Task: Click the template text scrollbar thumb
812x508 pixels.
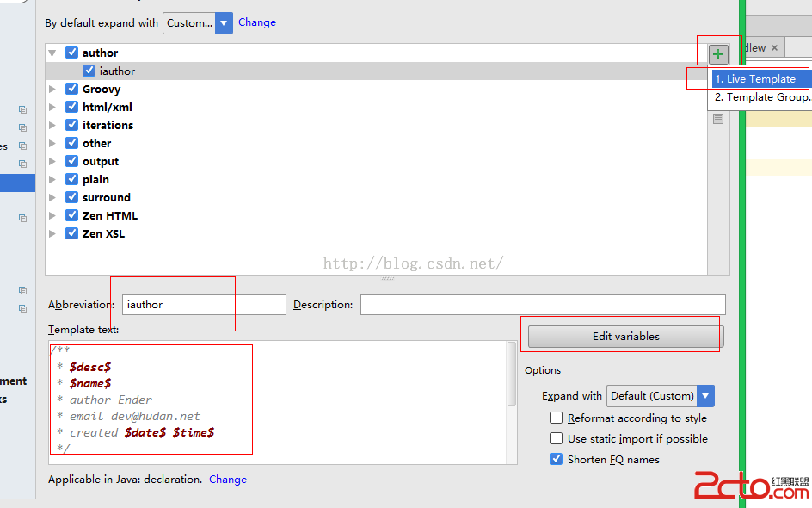Action: [512, 374]
